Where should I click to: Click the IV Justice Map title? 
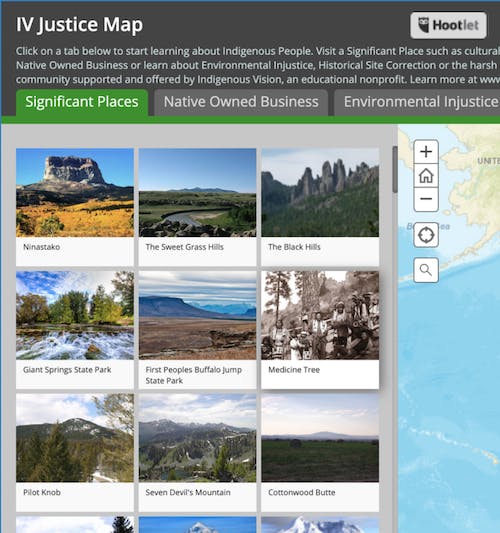tap(80, 25)
